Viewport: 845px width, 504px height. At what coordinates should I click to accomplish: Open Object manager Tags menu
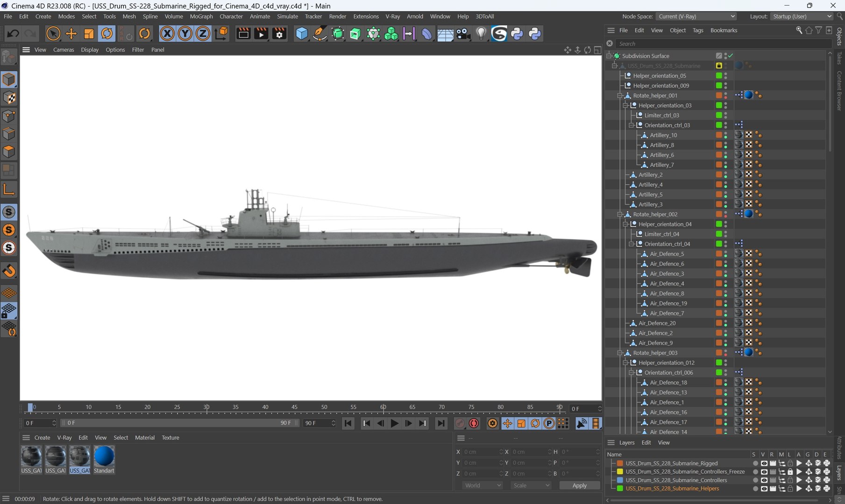pyautogui.click(x=698, y=30)
